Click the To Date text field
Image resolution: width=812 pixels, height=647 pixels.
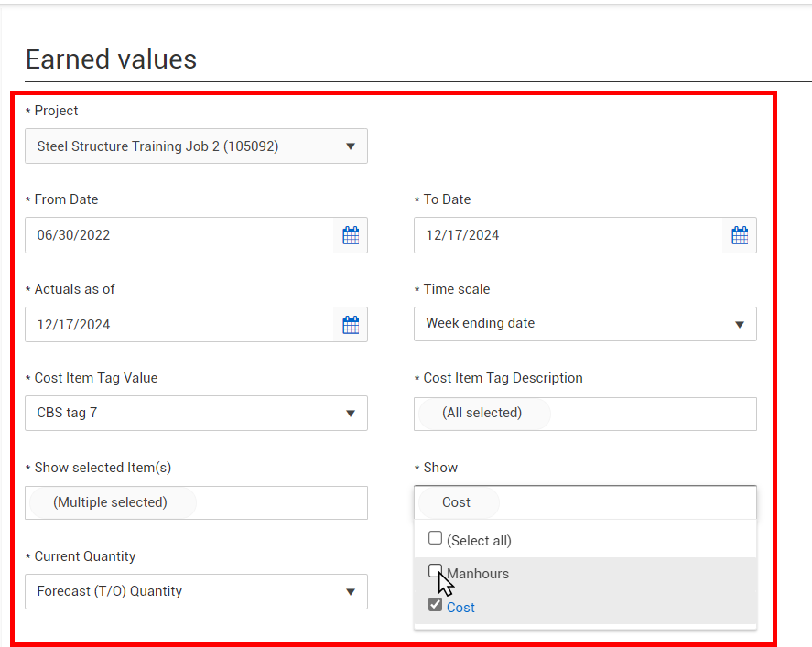tap(568, 235)
